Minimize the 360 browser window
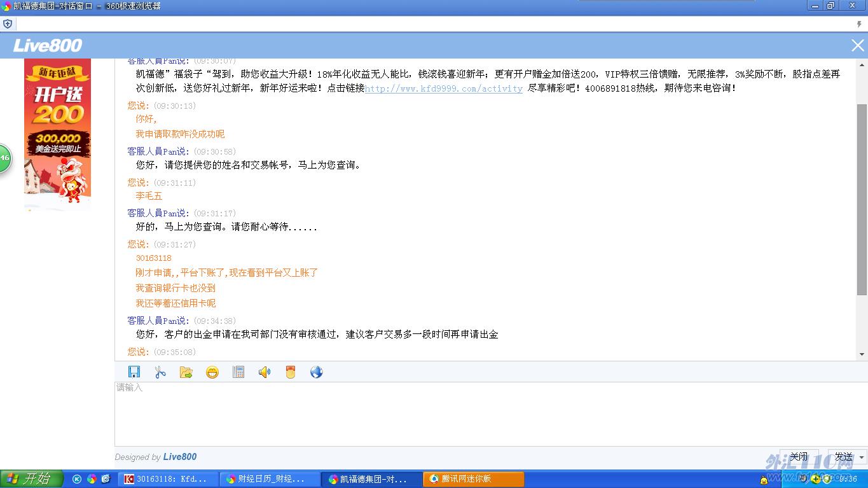Image resolution: width=868 pixels, height=488 pixels. coord(815,6)
